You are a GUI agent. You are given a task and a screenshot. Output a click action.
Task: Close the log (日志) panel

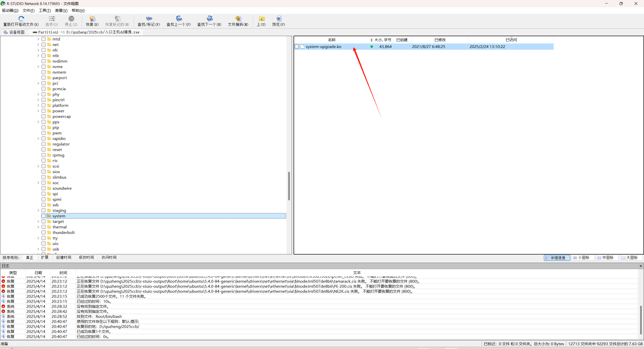point(640,266)
